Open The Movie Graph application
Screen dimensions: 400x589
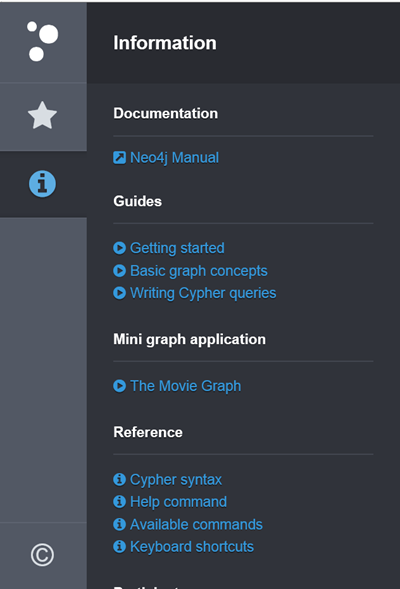point(186,386)
